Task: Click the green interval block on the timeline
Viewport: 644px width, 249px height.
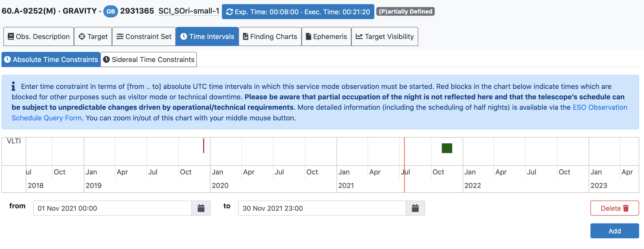Action: tap(447, 148)
